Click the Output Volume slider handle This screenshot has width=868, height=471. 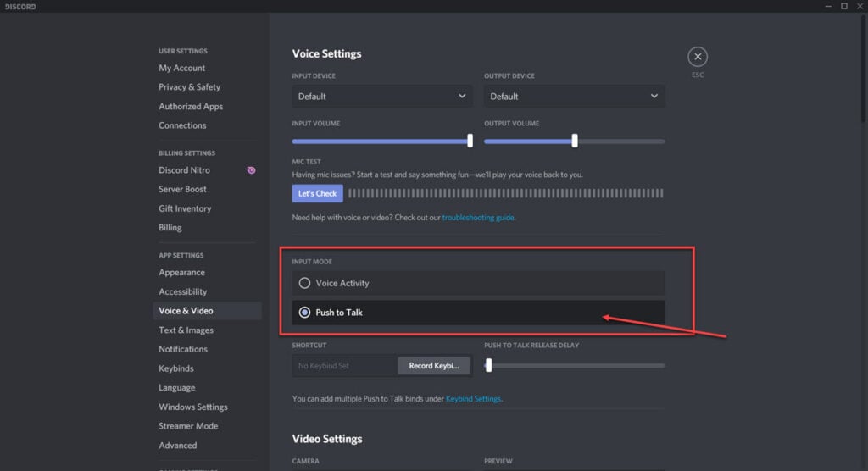coord(575,141)
